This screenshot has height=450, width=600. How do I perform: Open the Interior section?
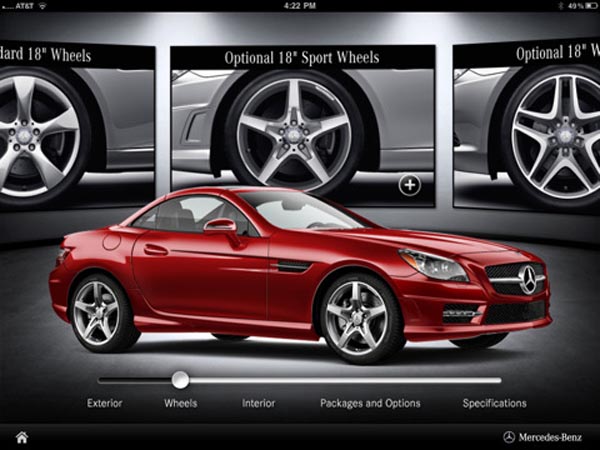(x=258, y=404)
